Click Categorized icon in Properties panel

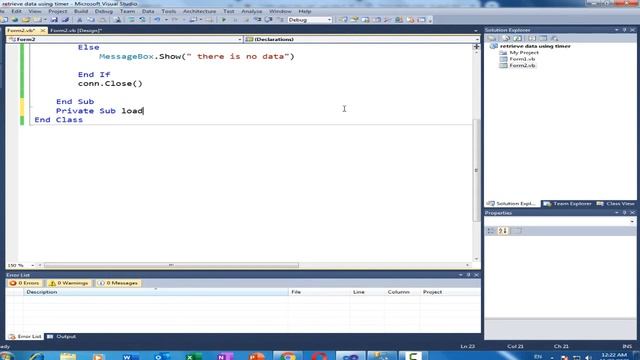[x=491, y=231]
